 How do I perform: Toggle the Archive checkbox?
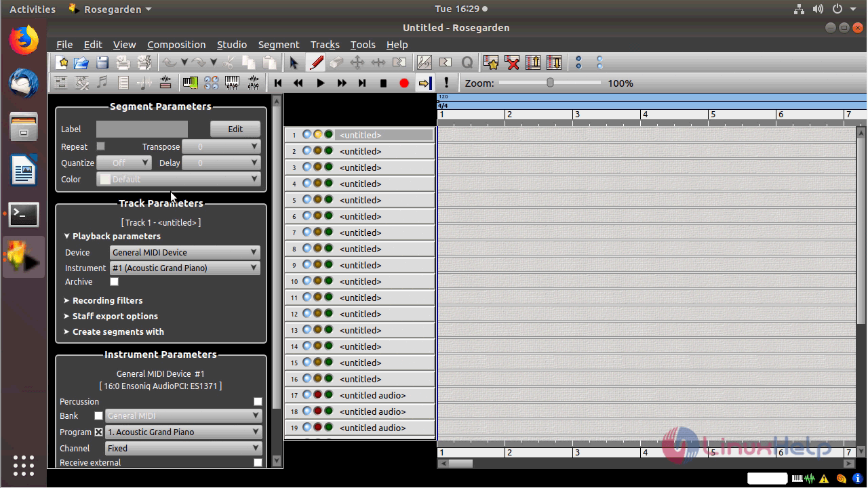tap(114, 281)
